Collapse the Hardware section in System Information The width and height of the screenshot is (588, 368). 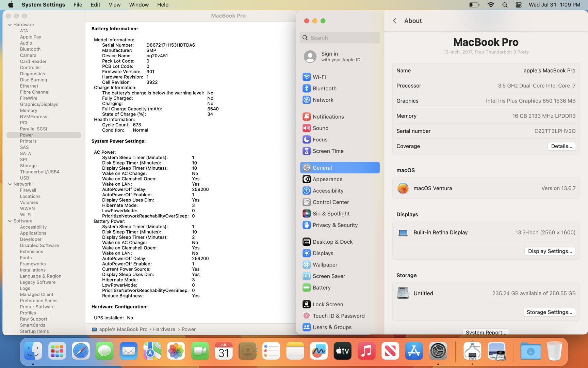click(x=10, y=25)
